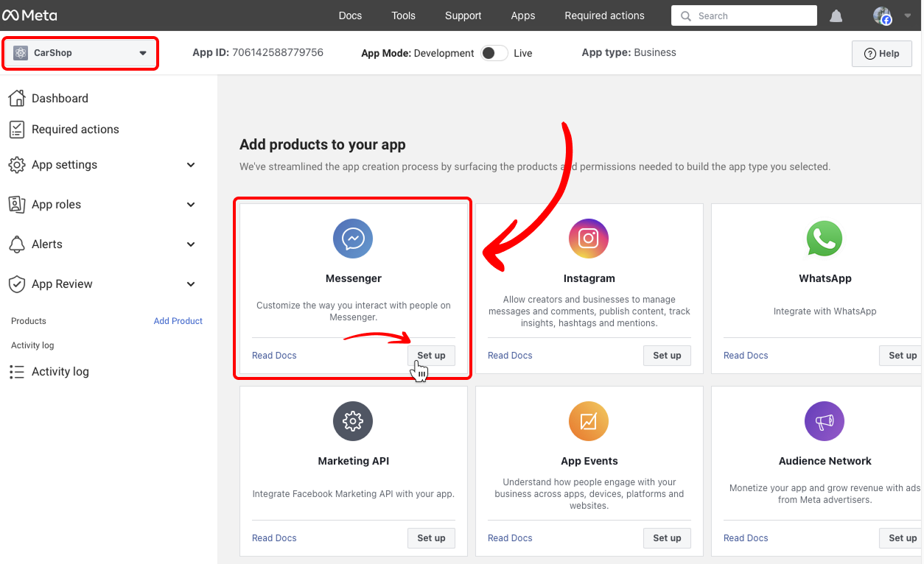Screen dimensions: 924x564
Task: Open the profile avatar menu
Action: (x=882, y=15)
